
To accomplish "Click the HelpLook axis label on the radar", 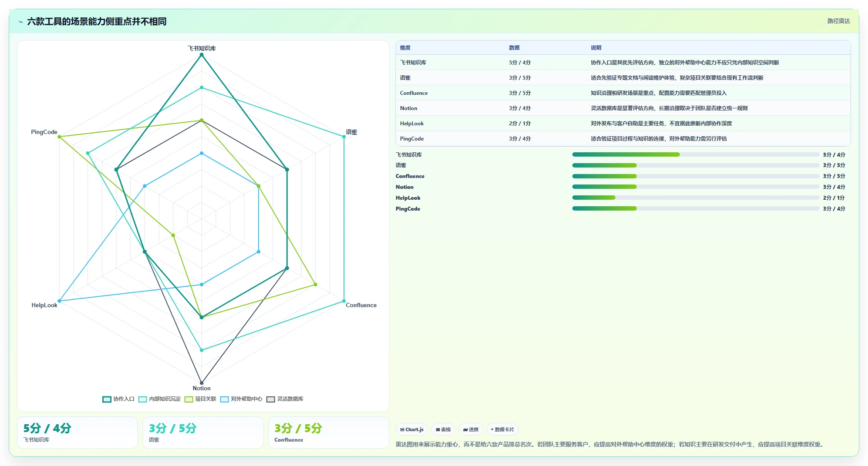I will point(44,305).
